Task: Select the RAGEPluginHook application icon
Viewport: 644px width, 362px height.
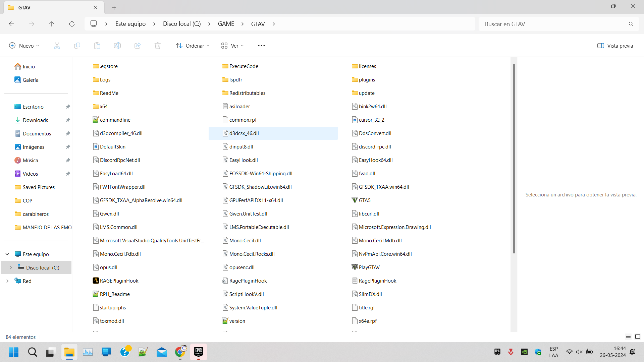Action: pyautogui.click(x=96, y=281)
